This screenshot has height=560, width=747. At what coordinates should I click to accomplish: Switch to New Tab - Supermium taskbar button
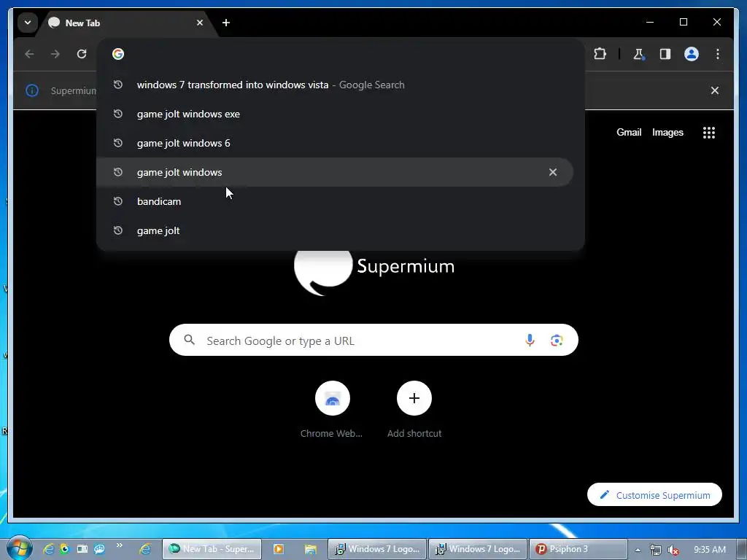[x=212, y=549]
